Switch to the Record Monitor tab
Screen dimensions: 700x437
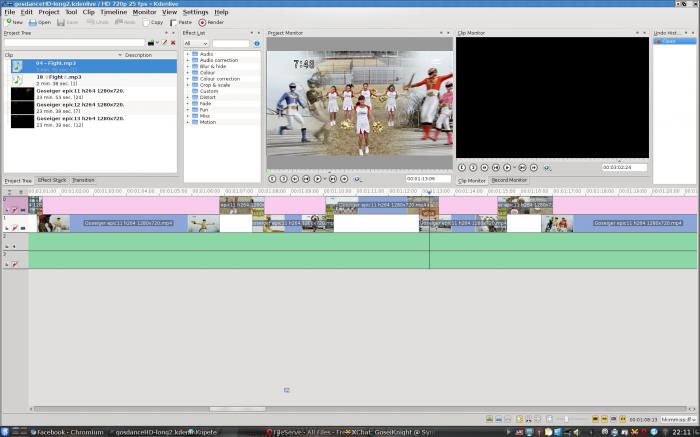pyautogui.click(x=509, y=180)
